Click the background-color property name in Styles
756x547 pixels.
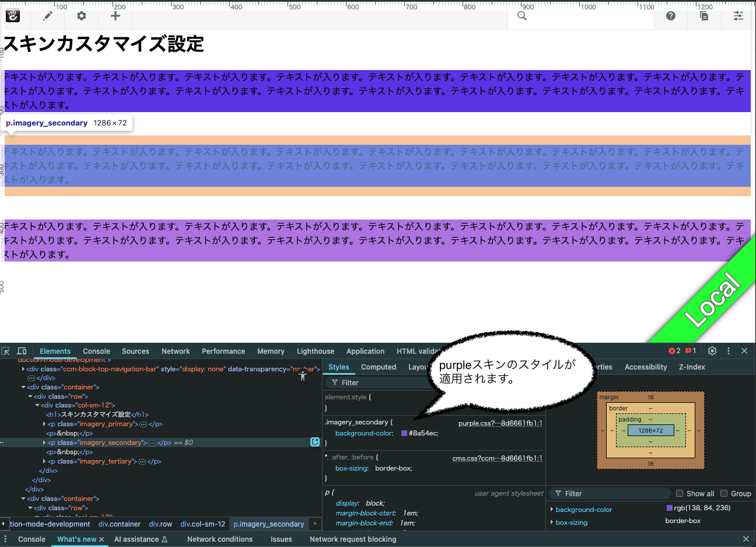pyautogui.click(x=363, y=433)
